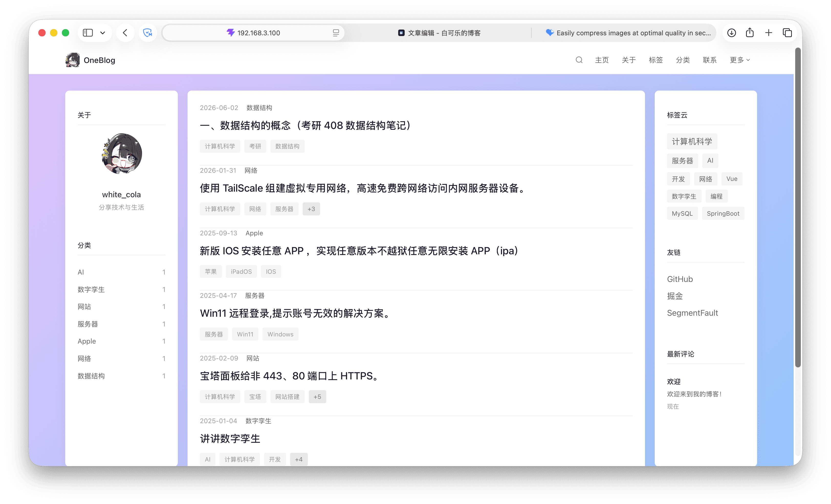Select MySQL in the tag cloud
This screenshot has height=504, width=831.
coord(682,214)
